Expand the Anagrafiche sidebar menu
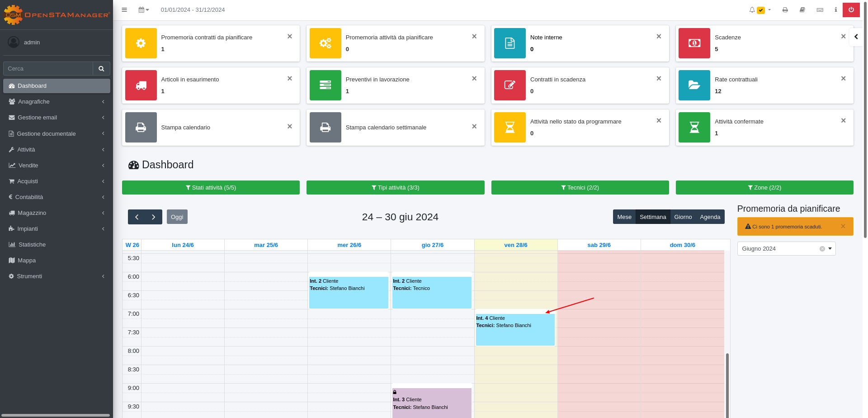 pyautogui.click(x=57, y=102)
